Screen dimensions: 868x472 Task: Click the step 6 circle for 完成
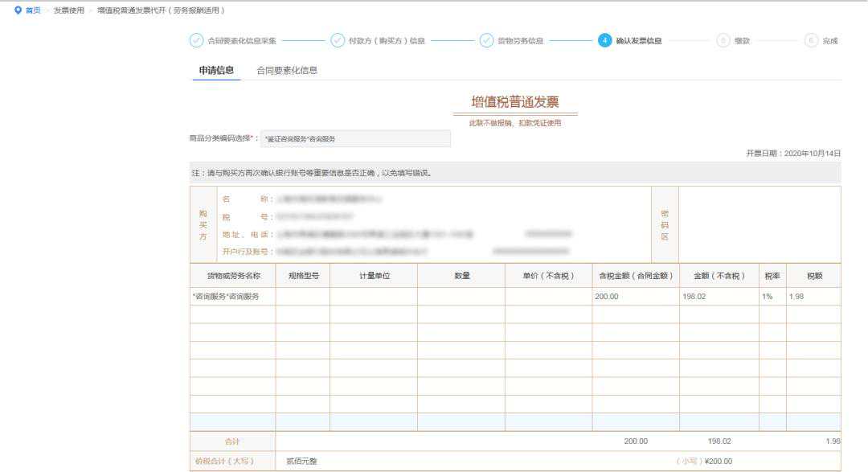click(x=811, y=40)
